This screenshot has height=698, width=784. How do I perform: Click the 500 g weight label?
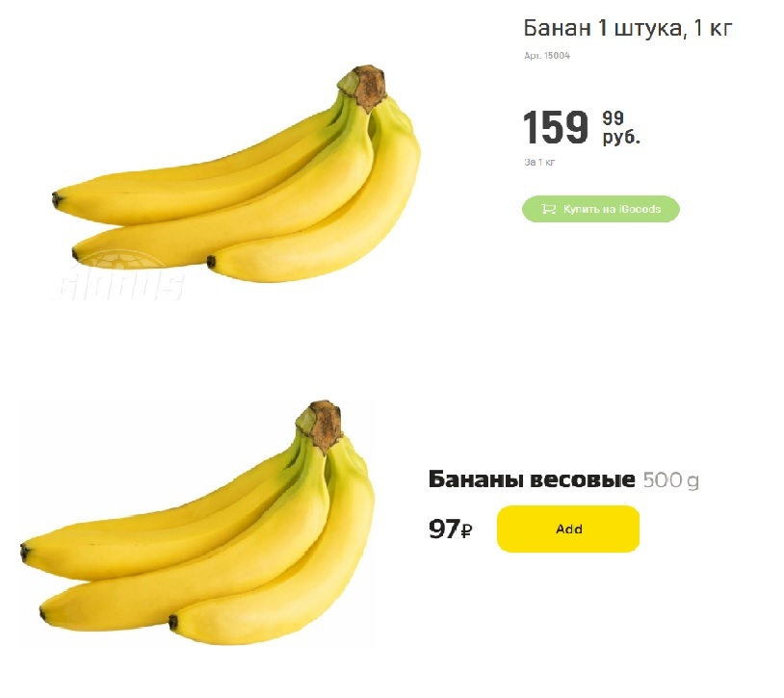[x=670, y=480]
